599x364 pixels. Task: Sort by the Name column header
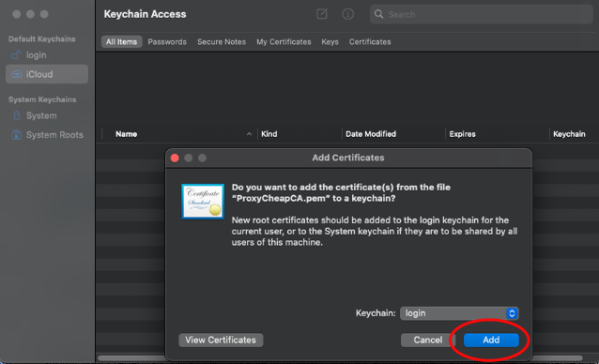(126, 134)
